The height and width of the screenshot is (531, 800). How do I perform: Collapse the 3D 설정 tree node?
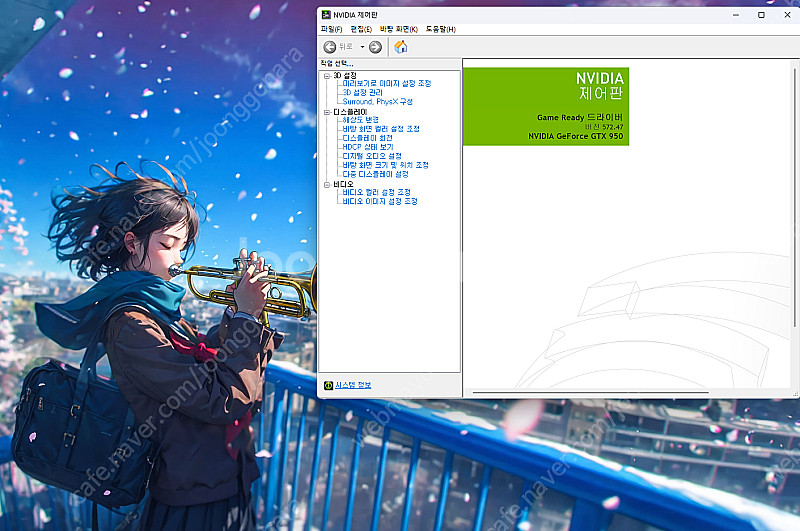[x=327, y=76]
